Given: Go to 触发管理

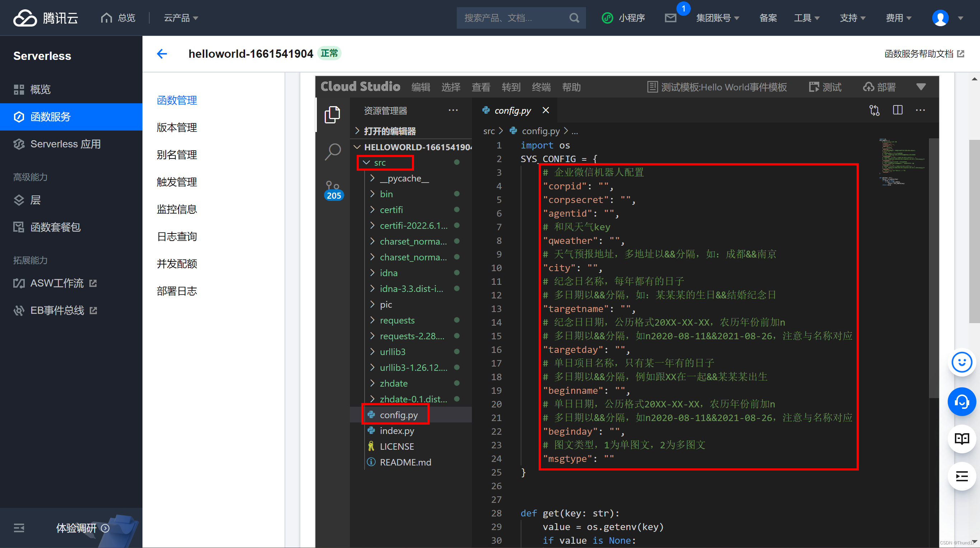Looking at the screenshot, I should (177, 182).
